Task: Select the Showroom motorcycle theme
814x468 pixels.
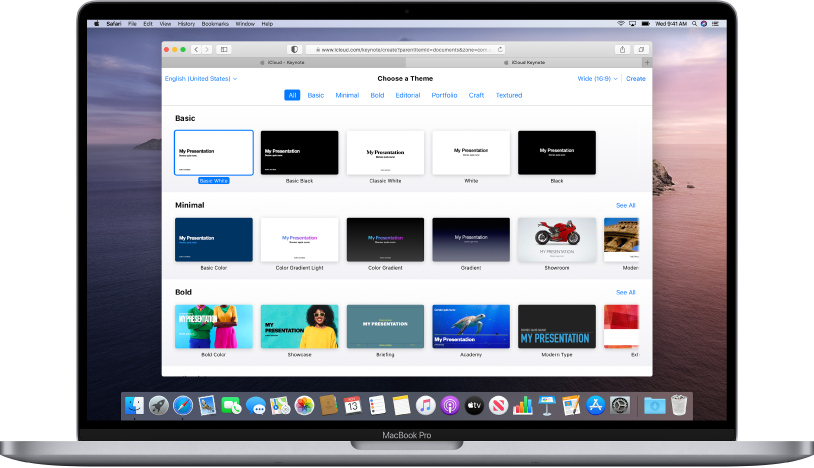Action: (x=557, y=240)
